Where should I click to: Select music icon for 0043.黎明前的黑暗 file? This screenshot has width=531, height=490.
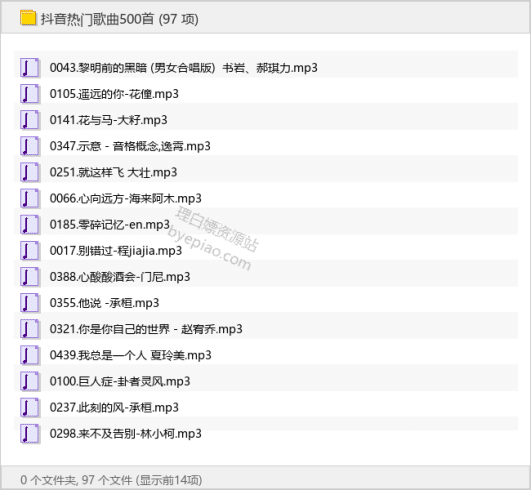click(x=30, y=68)
